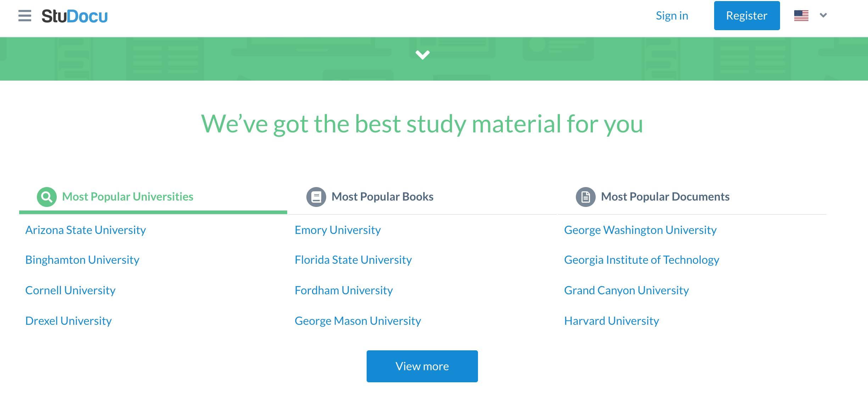Click the StuDocu logo
This screenshot has height=394, width=868.
[75, 16]
